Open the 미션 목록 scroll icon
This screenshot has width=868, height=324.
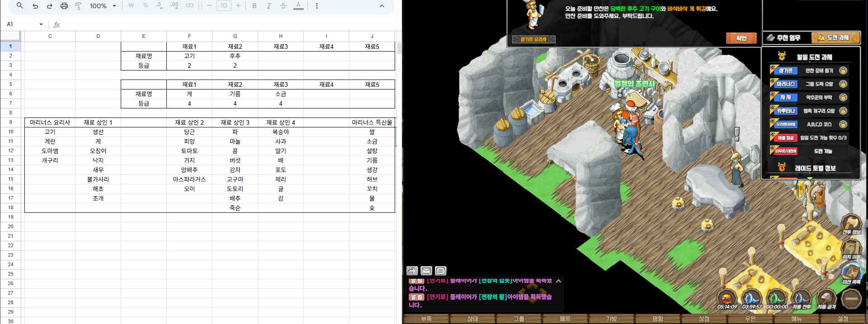pyautogui.click(x=851, y=273)
